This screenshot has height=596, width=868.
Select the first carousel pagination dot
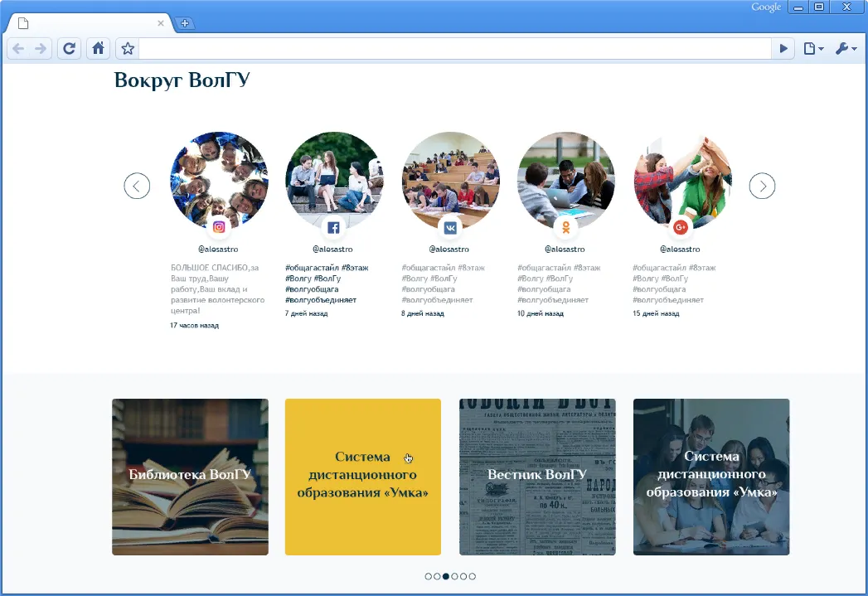point(428,576)
